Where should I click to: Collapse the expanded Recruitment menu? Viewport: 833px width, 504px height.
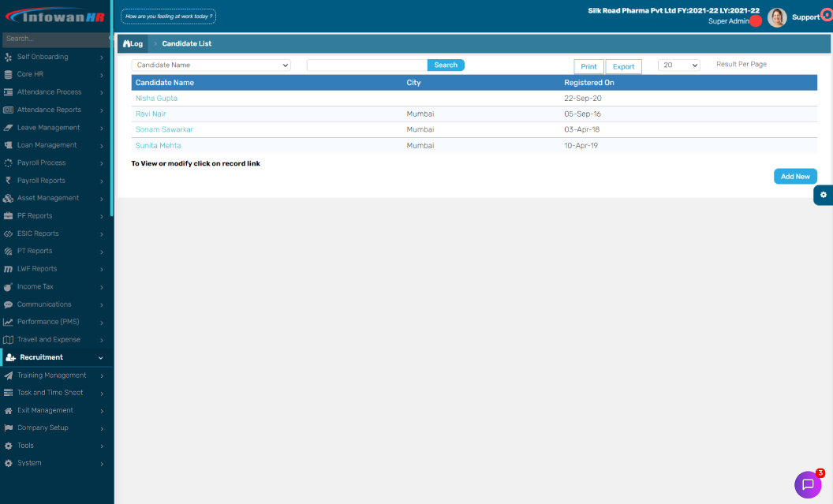99,357
